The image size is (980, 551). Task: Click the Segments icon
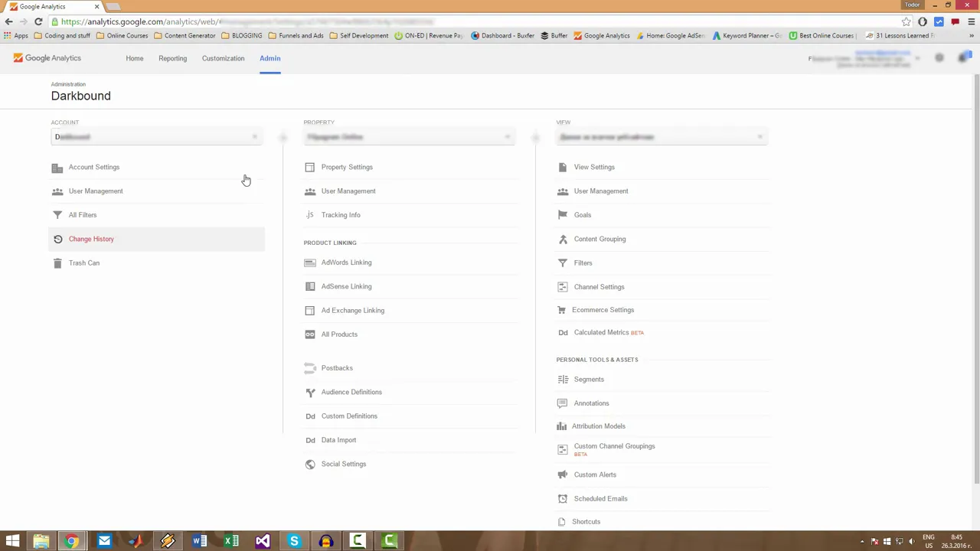tap(563, 380)
